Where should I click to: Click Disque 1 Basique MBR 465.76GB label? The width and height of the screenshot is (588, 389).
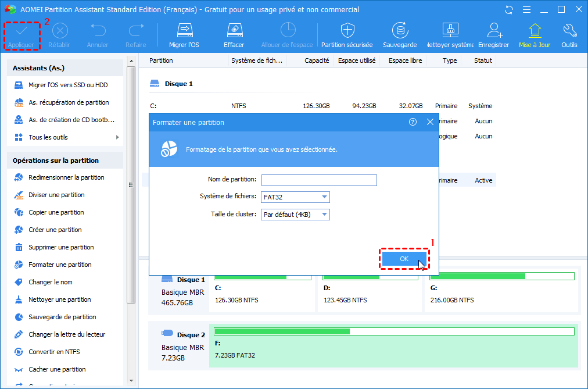click(x=183, y=291)
